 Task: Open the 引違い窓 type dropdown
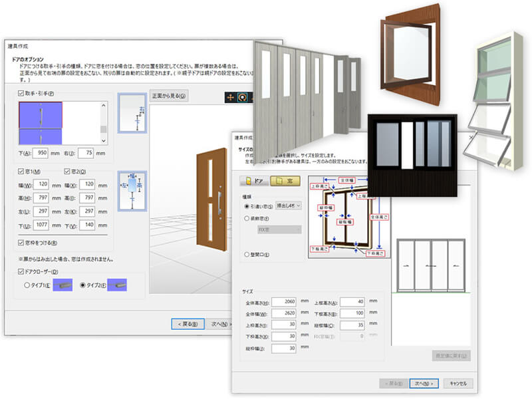pos(288,206)
